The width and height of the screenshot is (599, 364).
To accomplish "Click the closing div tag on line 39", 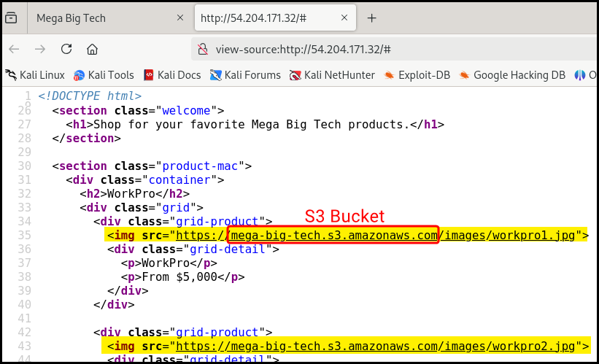I will point(128,290).
